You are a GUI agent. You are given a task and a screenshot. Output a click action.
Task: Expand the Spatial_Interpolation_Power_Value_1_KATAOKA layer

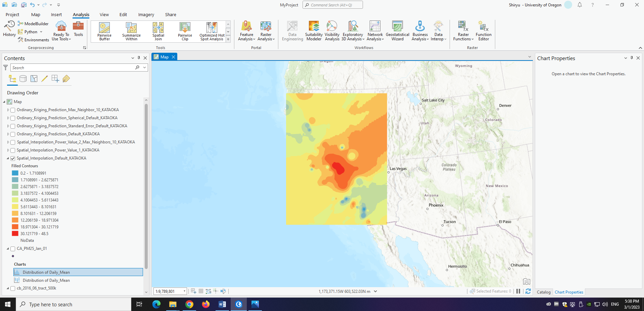(x=8, y=150)
